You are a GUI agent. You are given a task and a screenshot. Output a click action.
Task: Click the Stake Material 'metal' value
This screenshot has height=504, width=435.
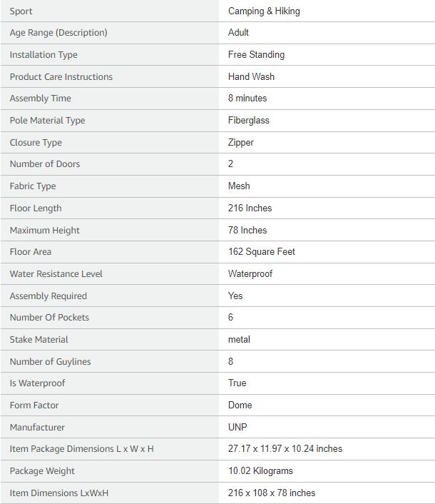239,339
